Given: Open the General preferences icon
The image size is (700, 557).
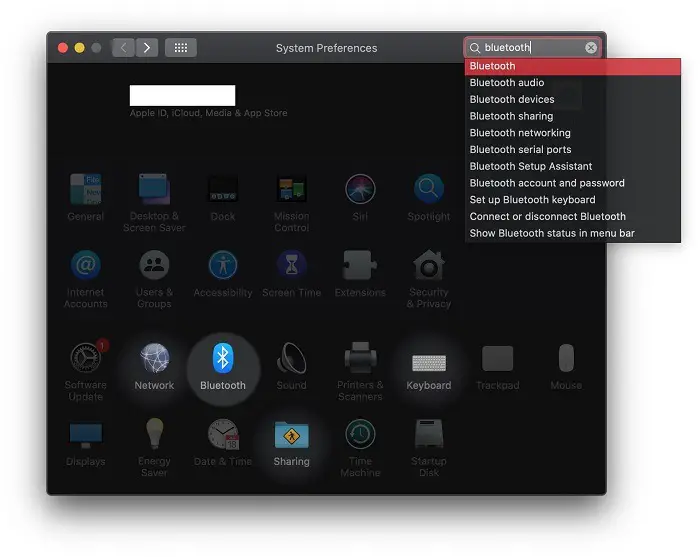Looking at the screenshot, I should [86, 189].
